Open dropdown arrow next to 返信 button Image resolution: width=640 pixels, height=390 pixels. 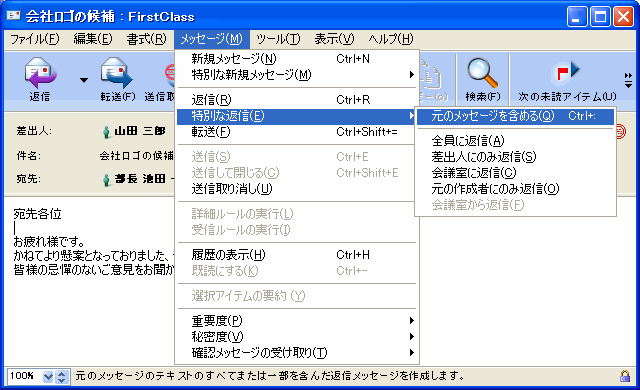[84, 80]
